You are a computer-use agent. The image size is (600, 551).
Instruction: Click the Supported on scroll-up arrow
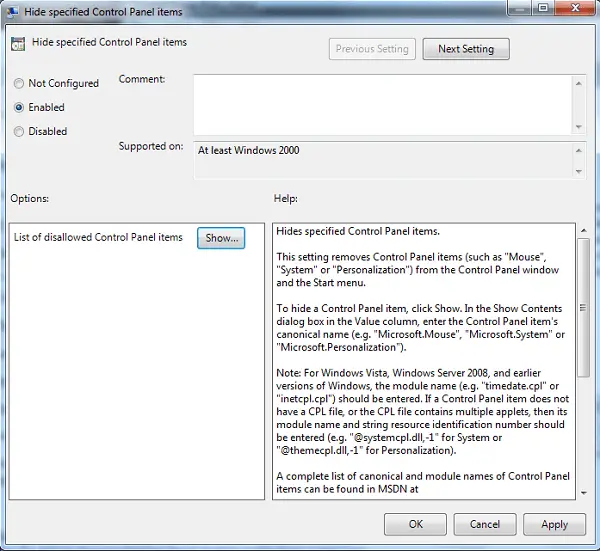[579, 150]
